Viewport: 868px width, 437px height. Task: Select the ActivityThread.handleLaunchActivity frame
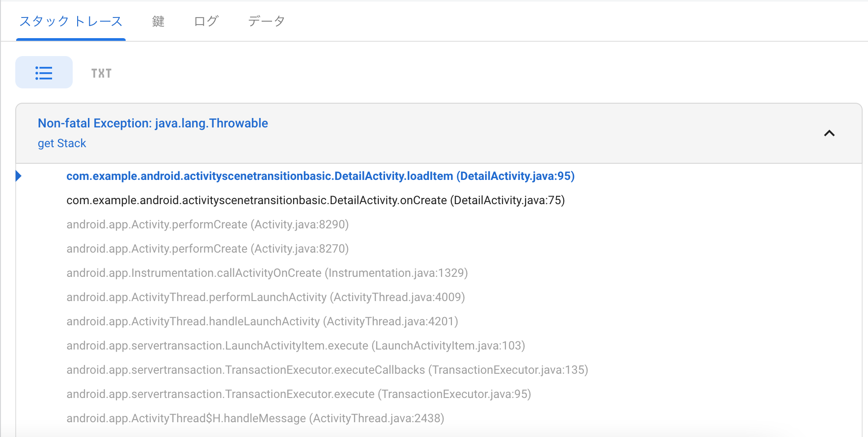pos(262,321)
